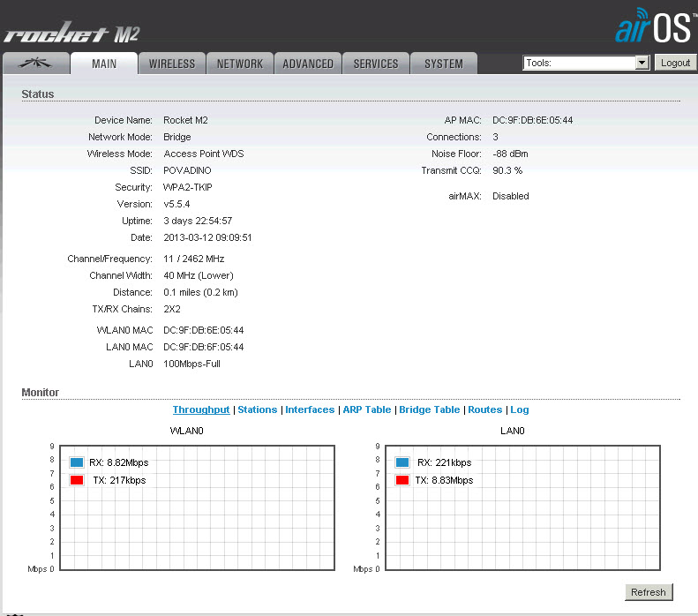This screenshot has height=616, width=698.
Task: Open the ARP Table link
Action: tap(367, 409)
